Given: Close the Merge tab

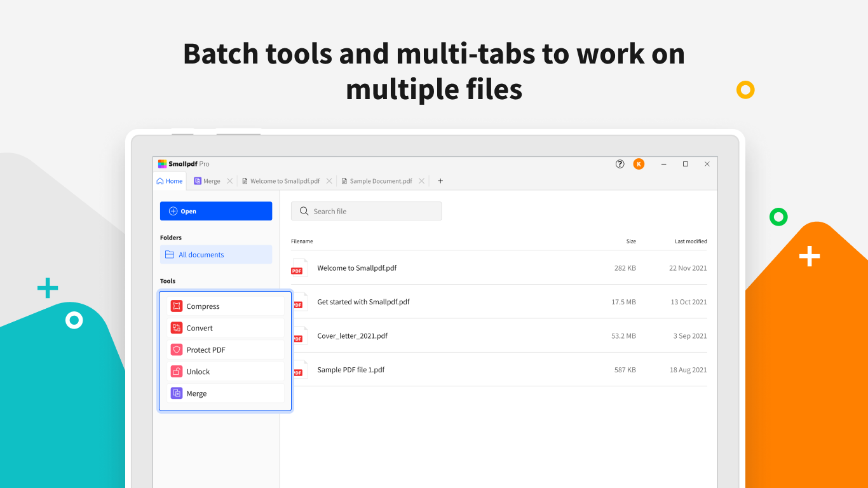Looking at the screenshot, I should point(230,181).
